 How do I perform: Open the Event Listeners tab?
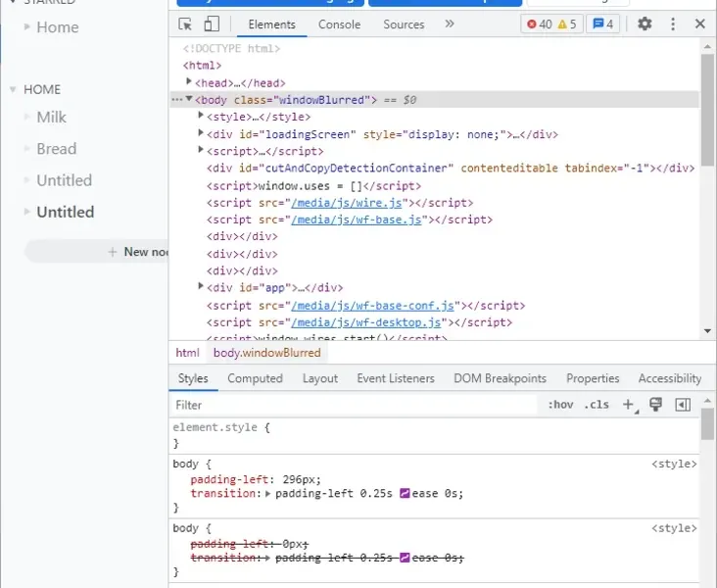point(396,378)
